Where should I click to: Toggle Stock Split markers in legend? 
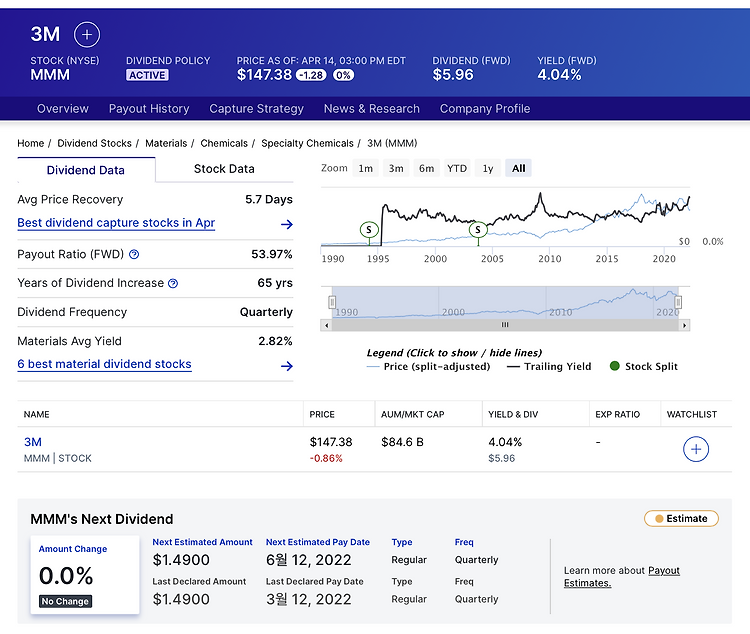[644, 367]
